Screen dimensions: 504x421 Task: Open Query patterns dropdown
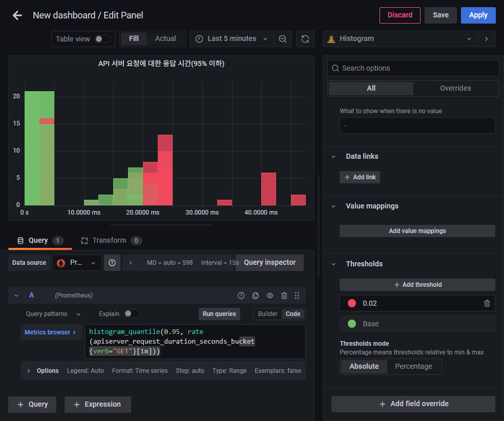(x=53, y=314)
